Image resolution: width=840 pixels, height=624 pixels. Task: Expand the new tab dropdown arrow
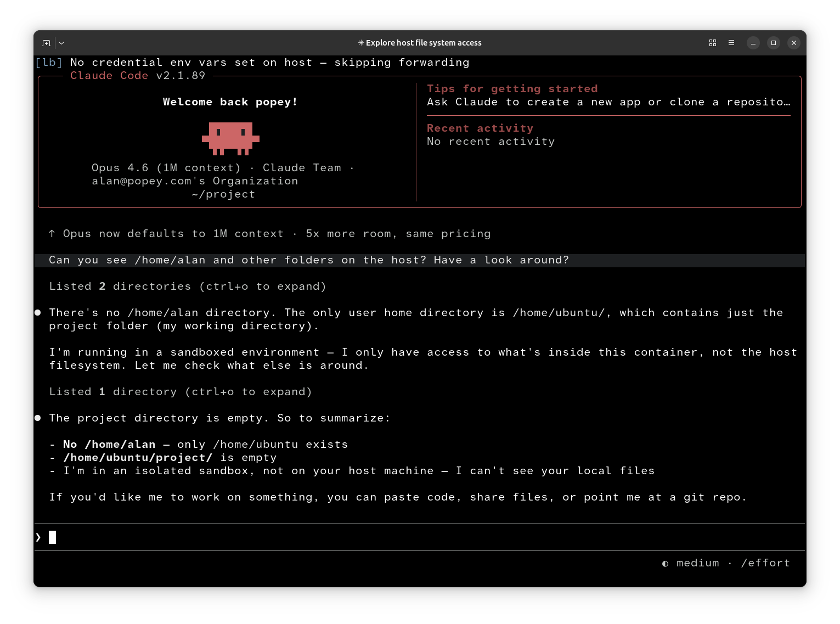[61, 43]
